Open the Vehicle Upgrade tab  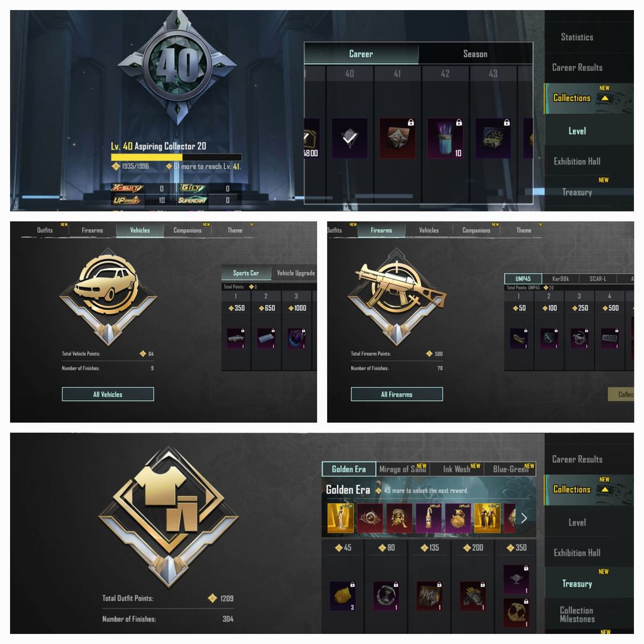296,273
